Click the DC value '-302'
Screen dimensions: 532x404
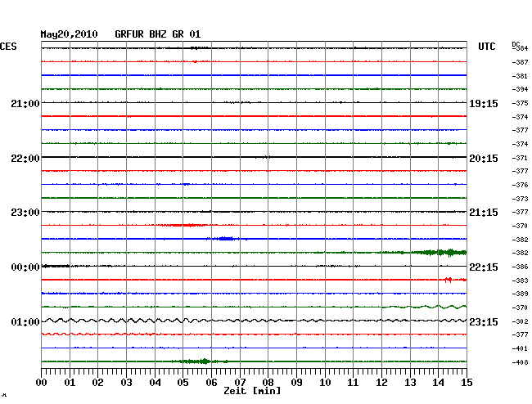[520, 321]
